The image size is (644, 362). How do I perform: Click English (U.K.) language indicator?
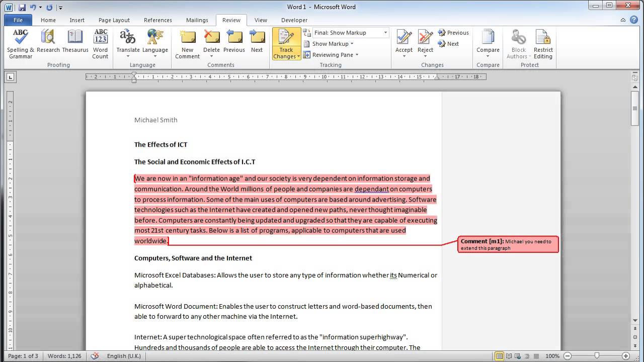[123, 356]
